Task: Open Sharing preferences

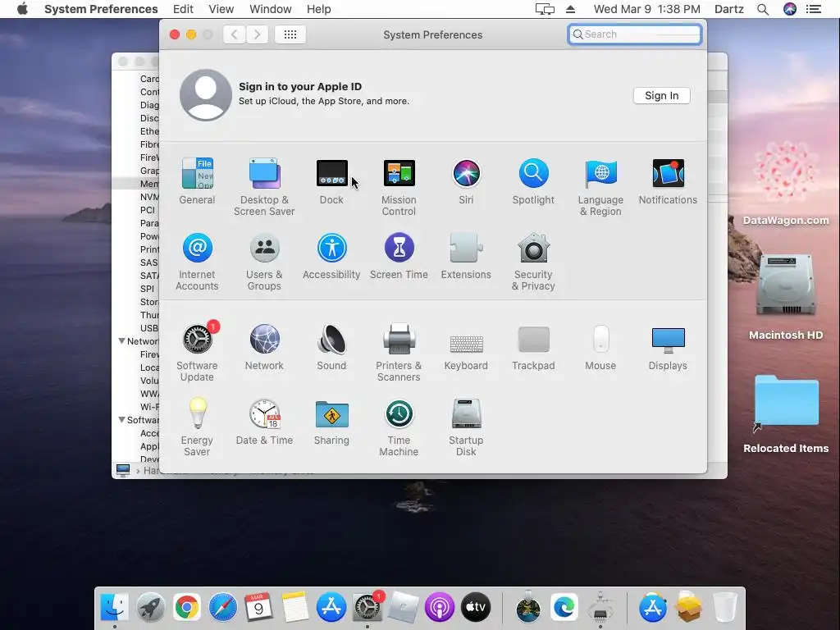Action: pyautogui.click(x=331, y=422)
